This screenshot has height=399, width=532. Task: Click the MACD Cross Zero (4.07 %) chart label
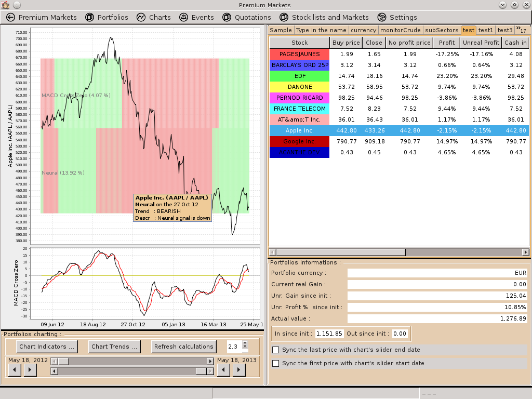[76, 96]
